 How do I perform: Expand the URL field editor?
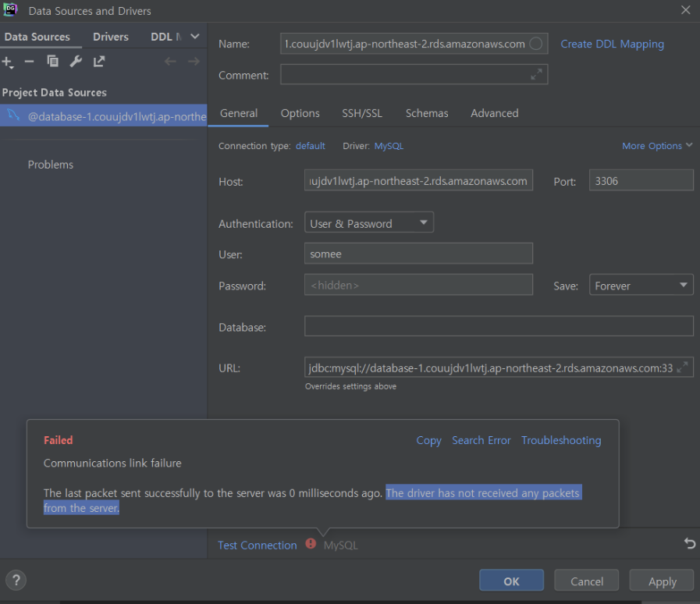[682, 368]
